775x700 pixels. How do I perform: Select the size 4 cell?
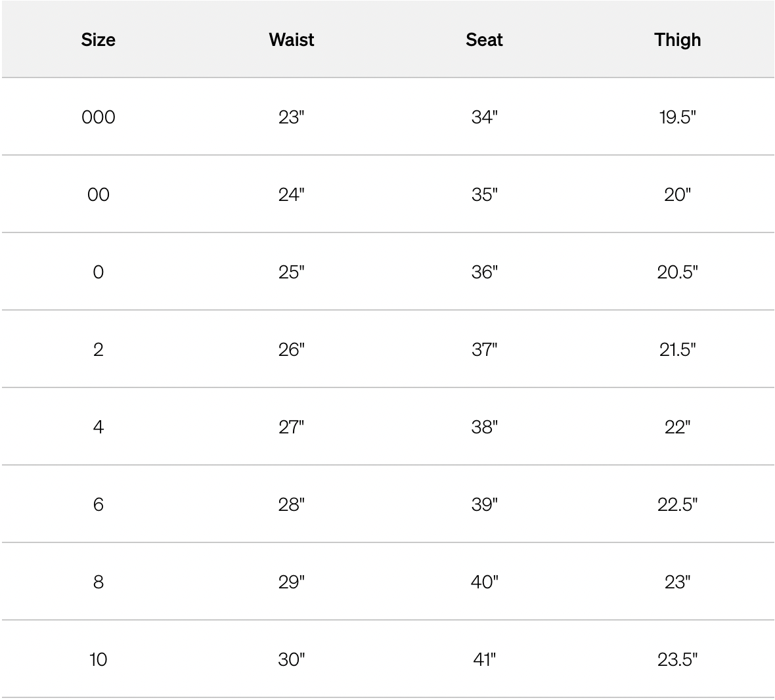click(x=99, y=427)
